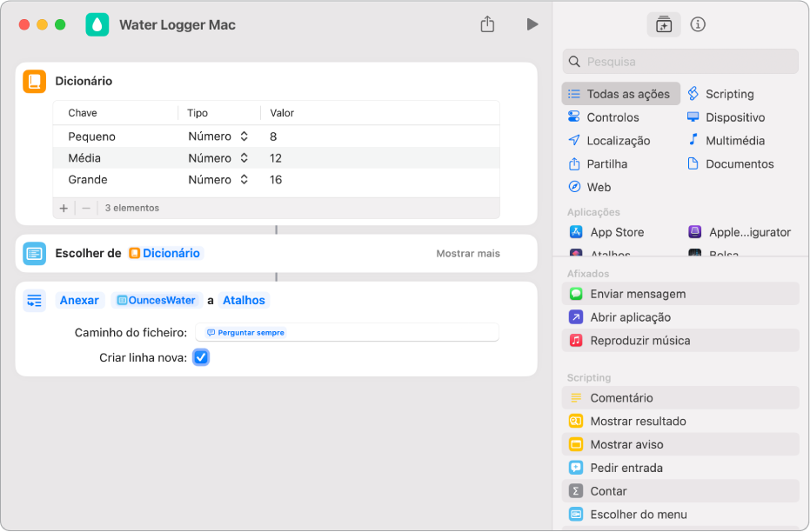The image size is (810, 532).
Task: Add the Escolher do menu action
Action: click(680, 515)
